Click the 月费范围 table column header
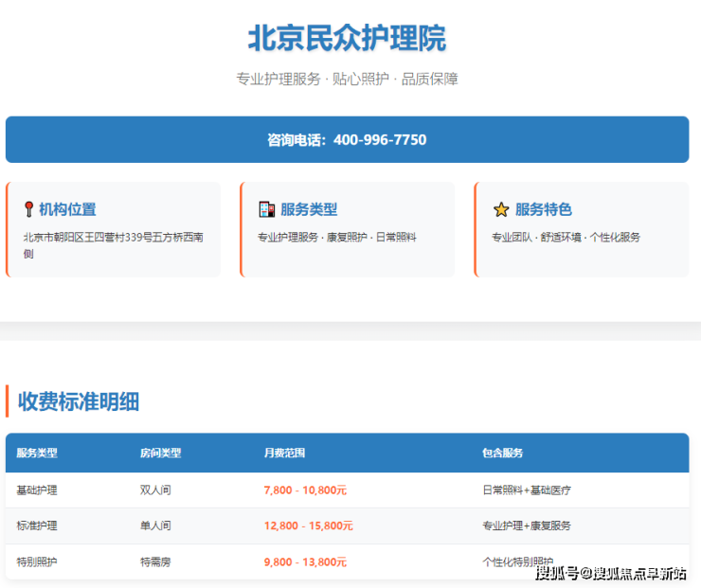Image resolution: width=701 pixels, height=588 pixels. [284, 453]
